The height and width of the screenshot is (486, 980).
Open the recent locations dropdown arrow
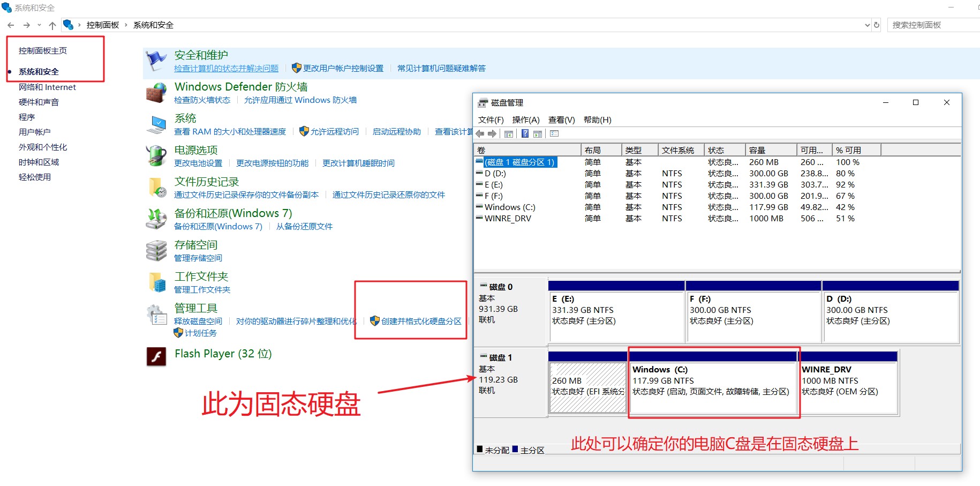[x=39, y=25]
